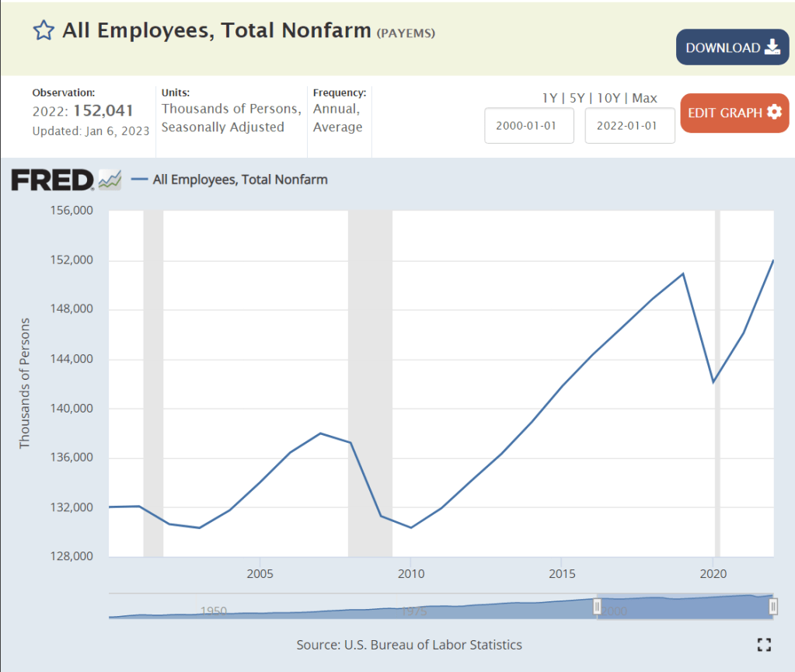The width and height of the screenshot is (795, 672).
Task: Open the chart in fullscreen view
Action: 764,644
